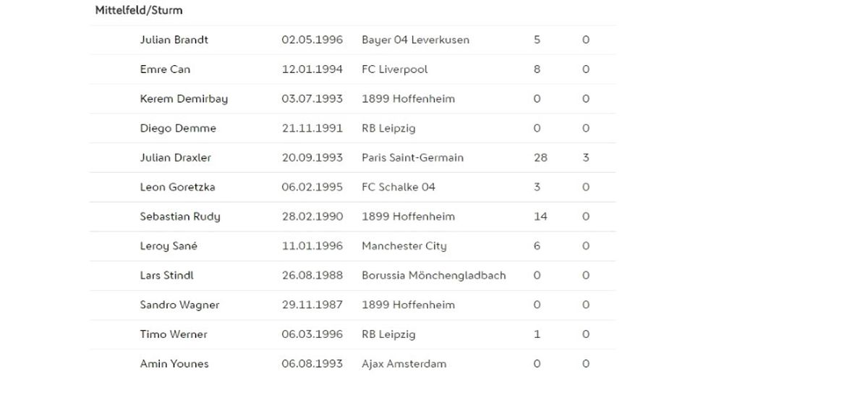
Task: Click club Bayer 04 Leverkusen
Action: click(415, 40)
